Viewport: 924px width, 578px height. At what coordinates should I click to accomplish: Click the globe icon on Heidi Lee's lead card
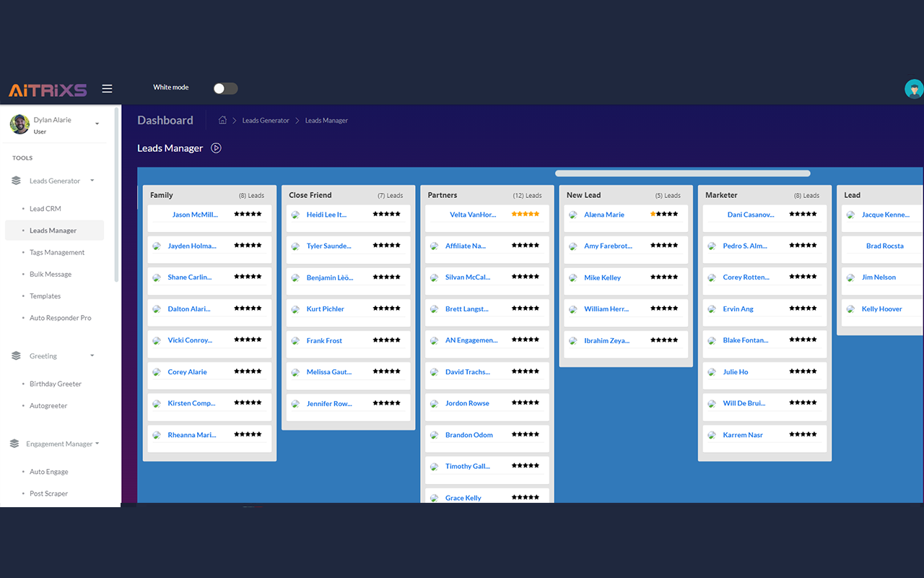295,215
